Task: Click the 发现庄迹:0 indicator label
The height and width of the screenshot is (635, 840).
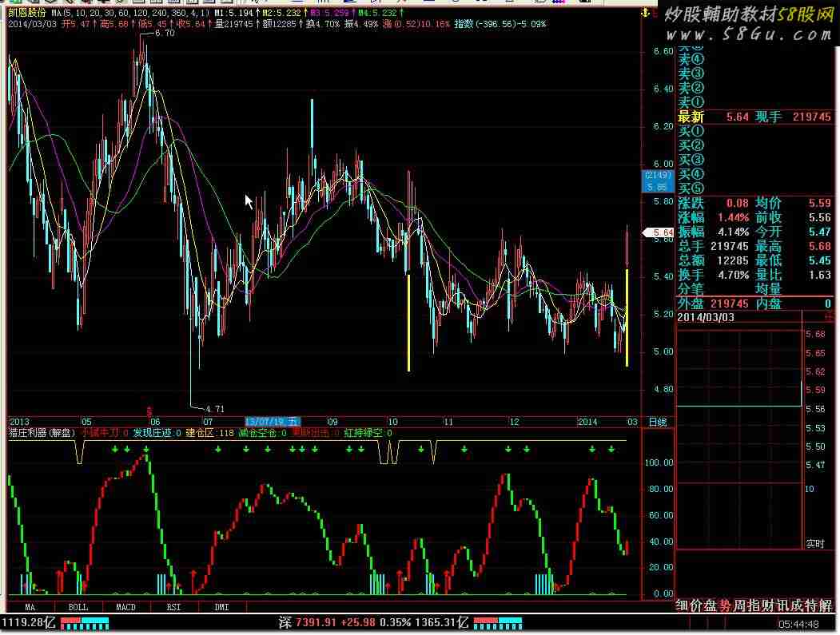Action: [157, 433]
